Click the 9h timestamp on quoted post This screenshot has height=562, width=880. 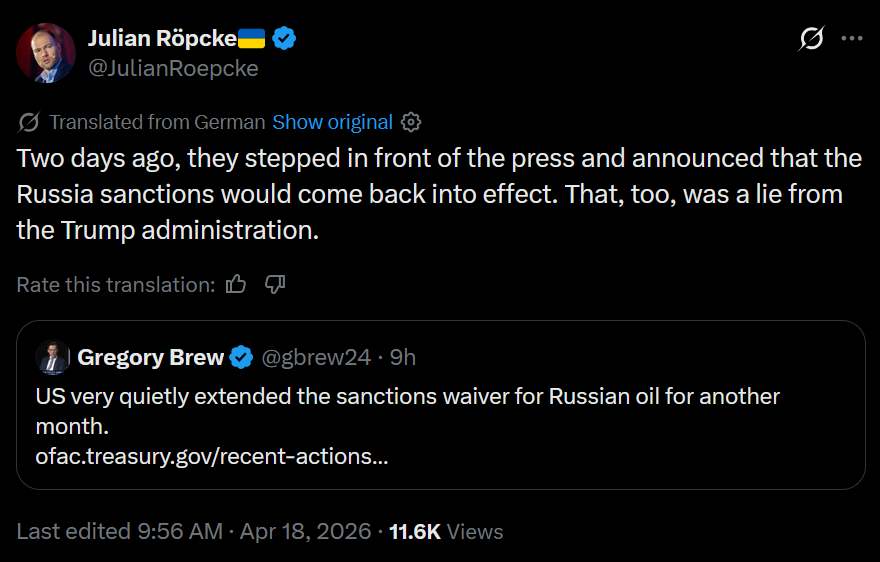pos(403,357)
